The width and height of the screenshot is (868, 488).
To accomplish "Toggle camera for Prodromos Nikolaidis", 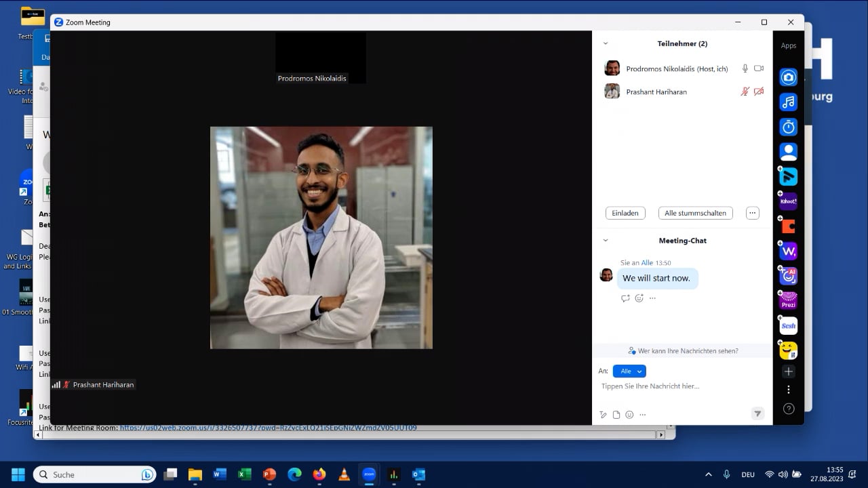I will pyautogui.click(x=759, y=68).
